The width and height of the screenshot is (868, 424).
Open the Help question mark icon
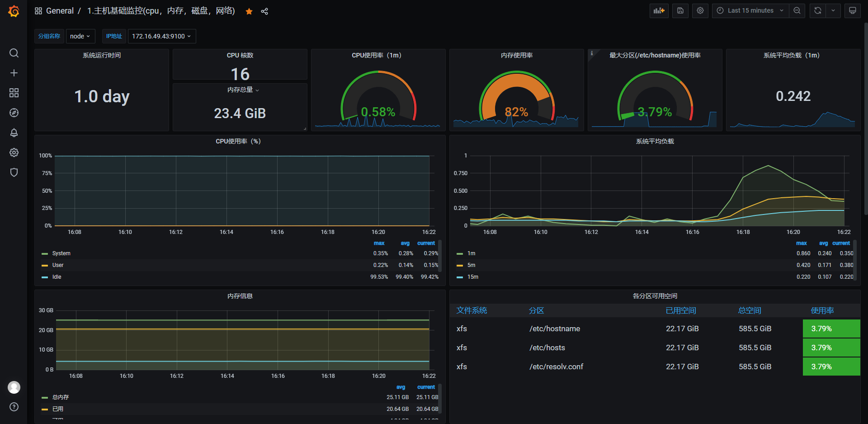click(14, 407)
